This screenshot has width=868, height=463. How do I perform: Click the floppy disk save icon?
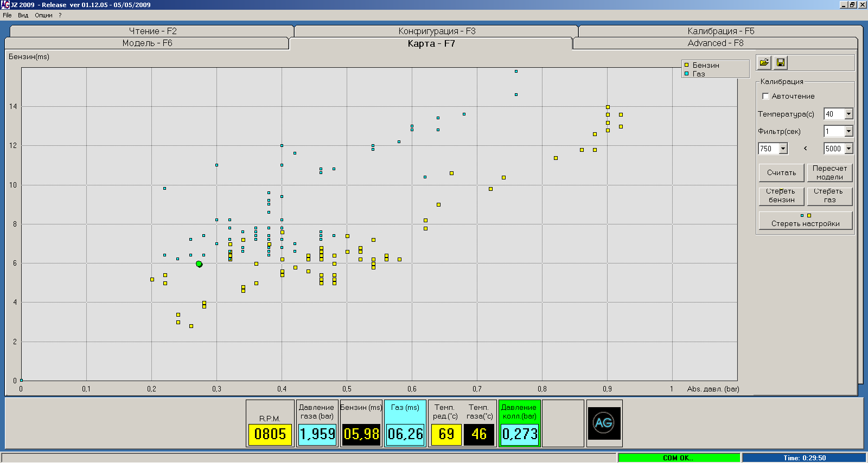[x=781, y=63]
